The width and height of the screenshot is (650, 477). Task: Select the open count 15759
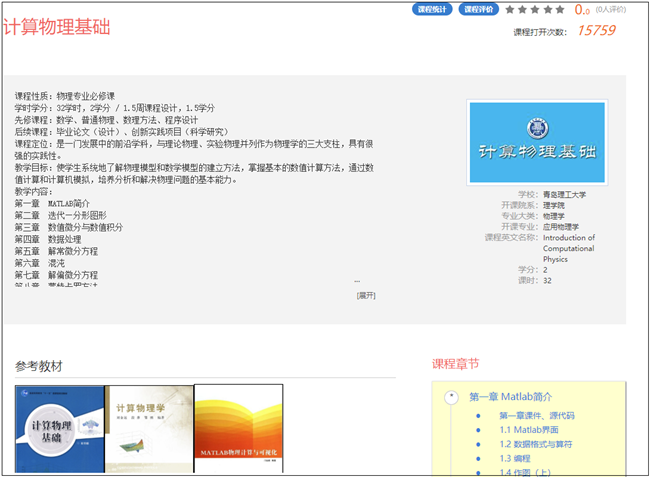597,30
